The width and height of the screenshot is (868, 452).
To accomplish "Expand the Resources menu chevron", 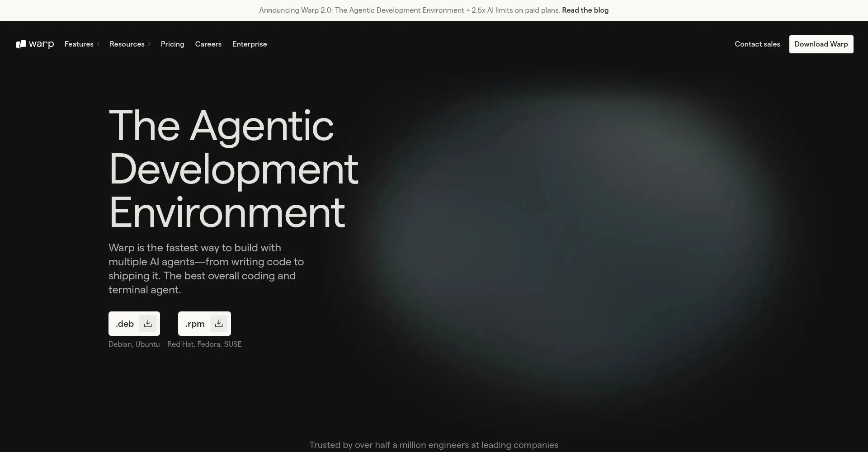I will click(149, 44).
